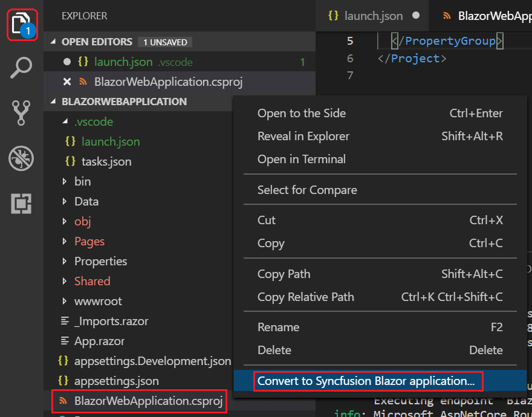Select Copy Relative Path option
The width and height of the screenshot is (532, 417).
pyautogui.click(x=305, y=297)
